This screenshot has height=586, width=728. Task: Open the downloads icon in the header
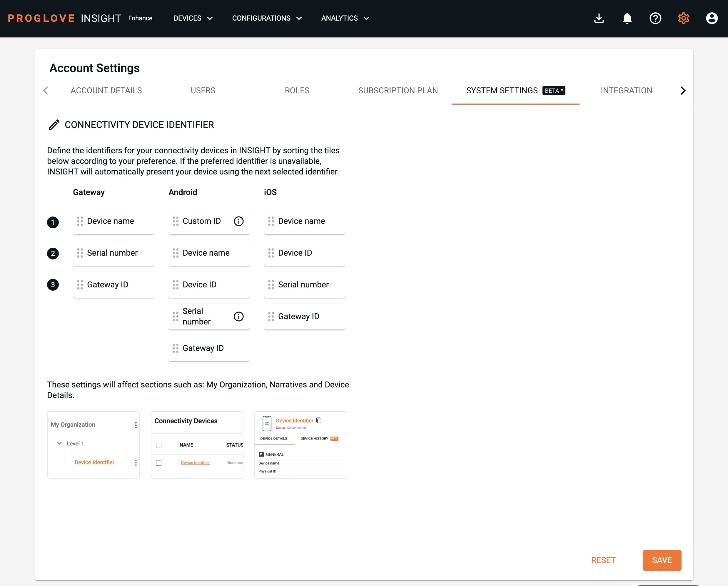click(x=599, y=18)
